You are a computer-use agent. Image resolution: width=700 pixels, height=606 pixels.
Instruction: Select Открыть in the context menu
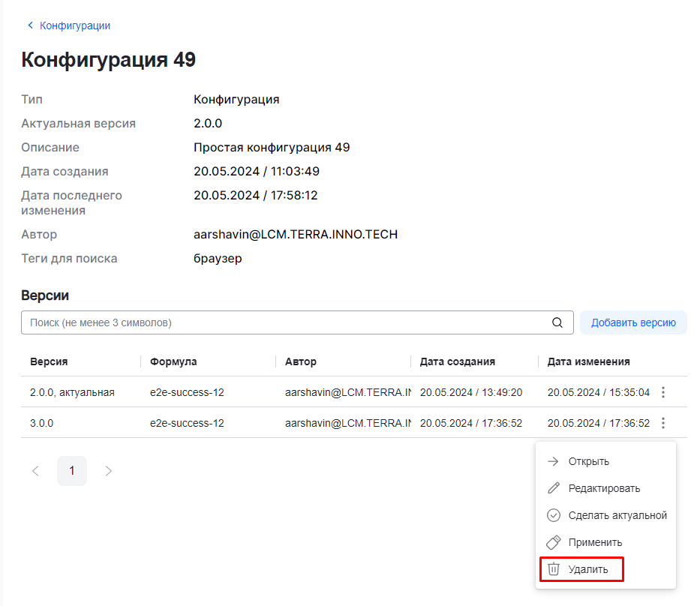point(588,461)
